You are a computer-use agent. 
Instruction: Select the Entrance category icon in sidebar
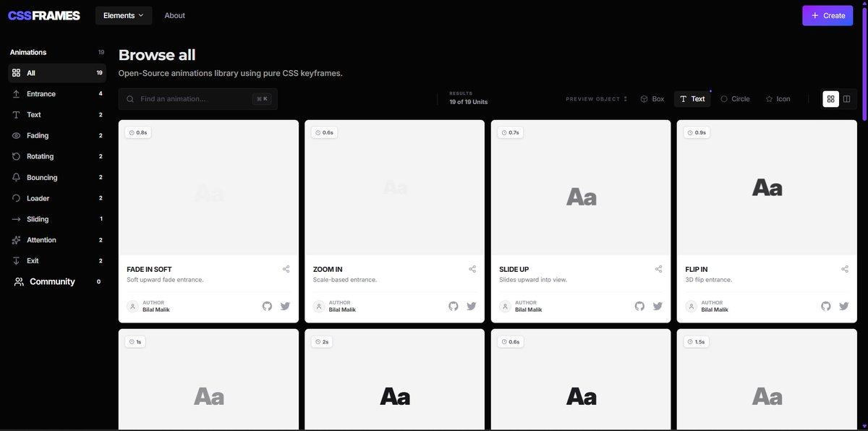point(15,93)
